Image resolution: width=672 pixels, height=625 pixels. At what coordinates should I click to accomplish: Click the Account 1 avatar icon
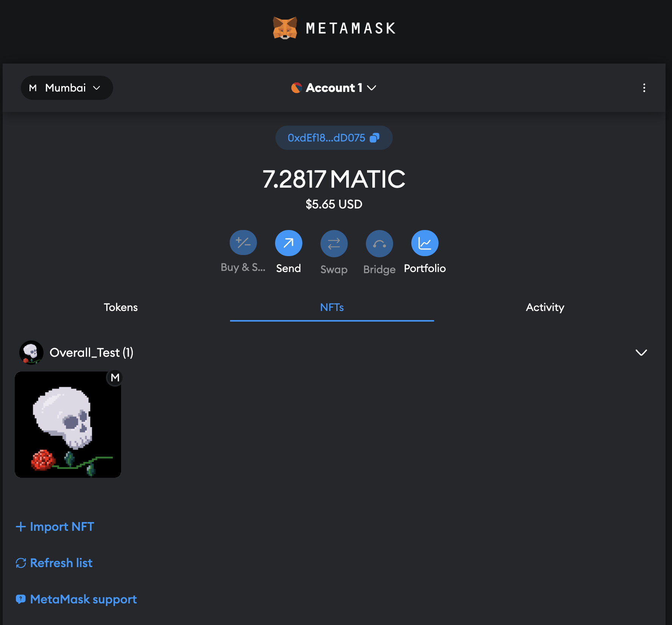(296, 88)
